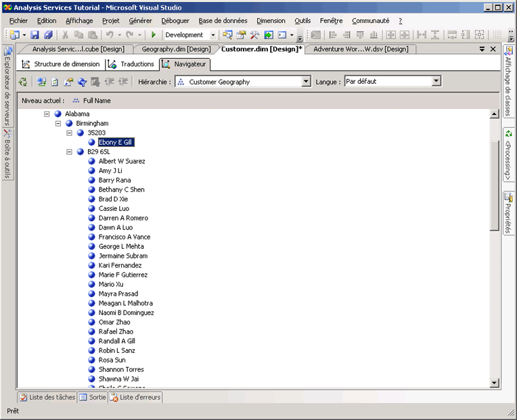517x420 pixels.
Task: Open the active files list dropdown arrow
Action: coord(482,49)
